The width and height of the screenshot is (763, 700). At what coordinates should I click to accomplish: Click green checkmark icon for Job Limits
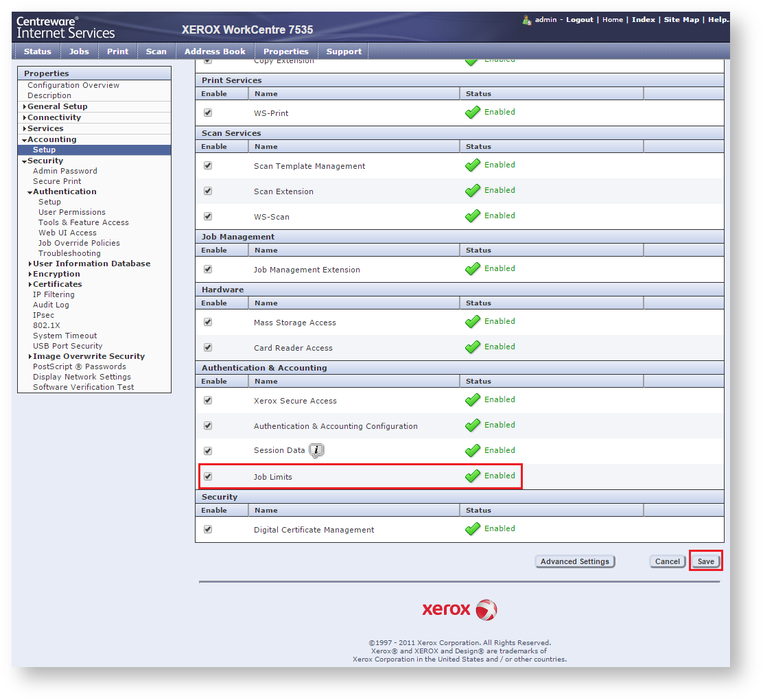pos(473,476)
